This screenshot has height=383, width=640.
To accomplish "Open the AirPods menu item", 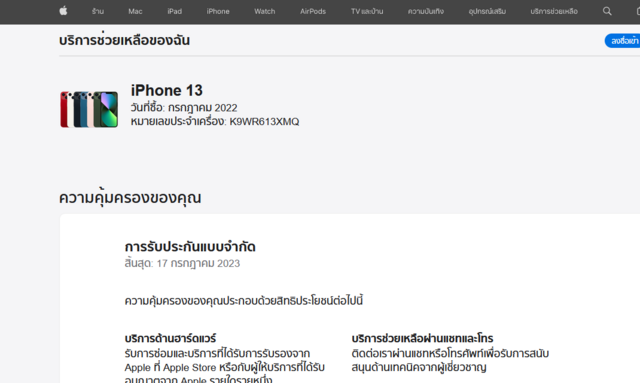I will (x=313, y=11).
